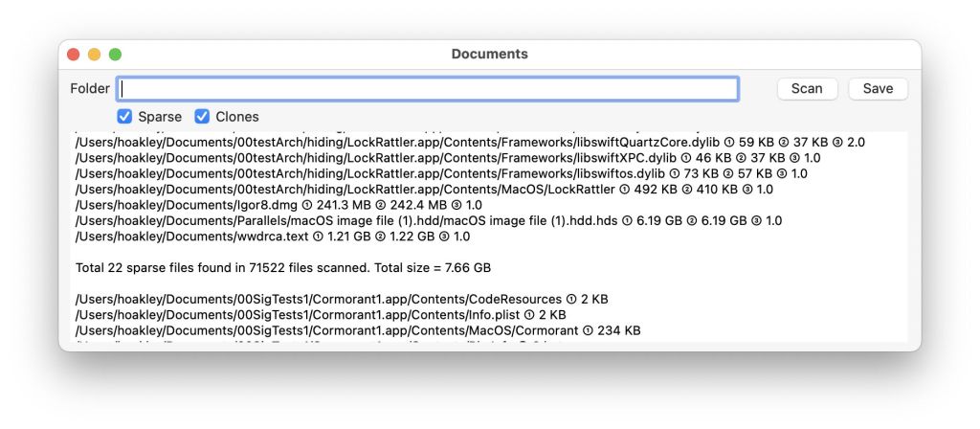980x429 pixels.
Task: Zoom the window using the green button
Action: (115, 55)
